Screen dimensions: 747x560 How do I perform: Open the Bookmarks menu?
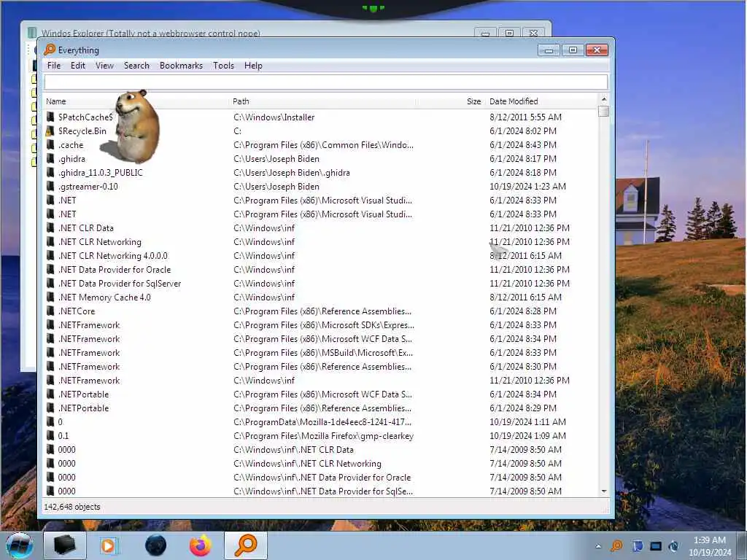coord(181,66)
